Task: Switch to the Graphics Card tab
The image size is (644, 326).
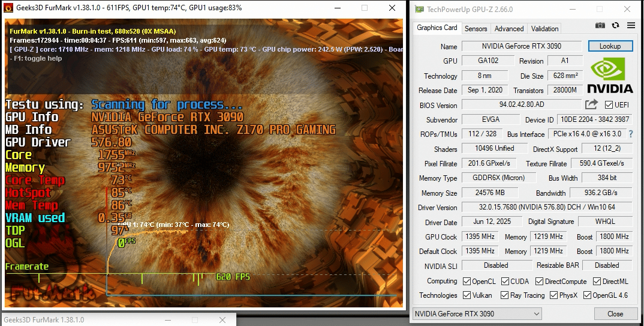Action: (437, 28)
